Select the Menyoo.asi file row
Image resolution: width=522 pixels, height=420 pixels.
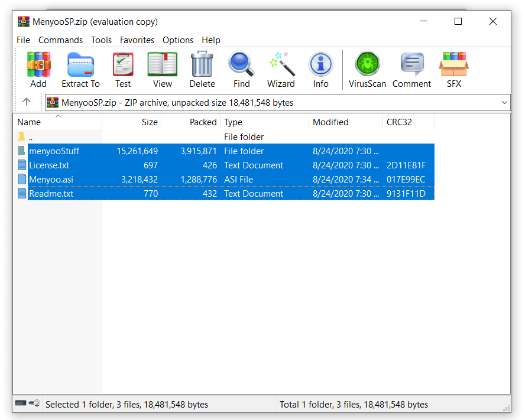[x=51, y=180]
